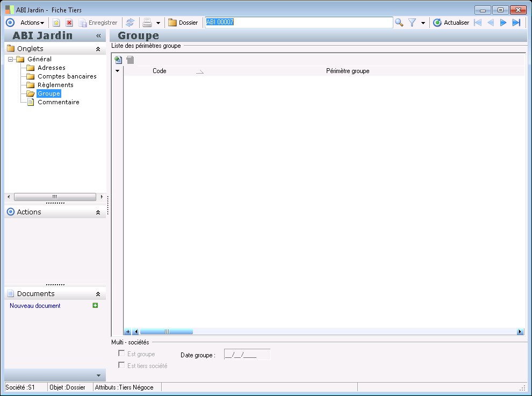Select the Adresses tab in tree
Screen dimensions: 532x396
[x=51, y=68]
